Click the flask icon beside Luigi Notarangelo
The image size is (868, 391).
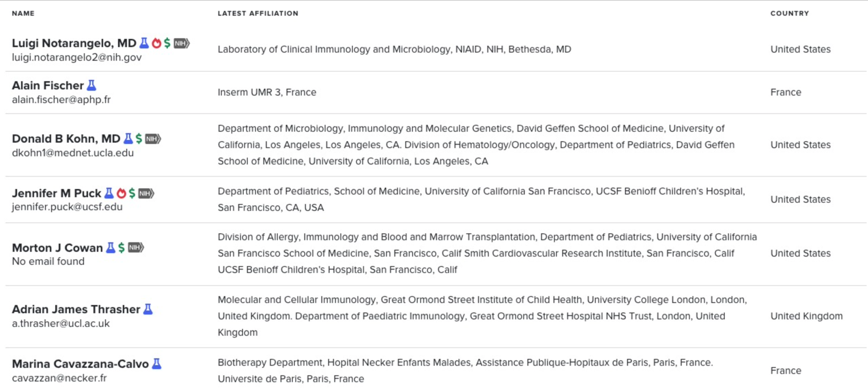tap(144, 43)
